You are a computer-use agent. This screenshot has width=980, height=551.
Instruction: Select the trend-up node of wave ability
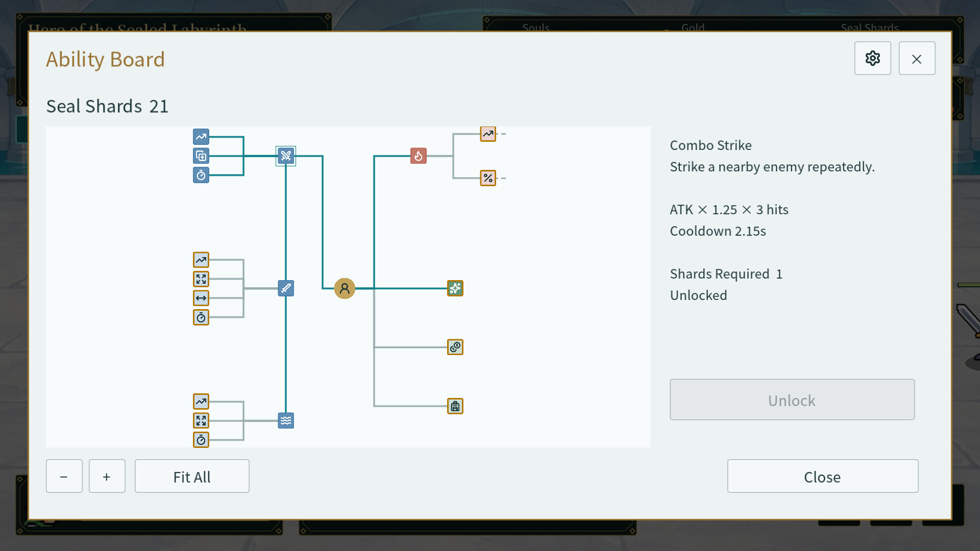pos(201,402)
